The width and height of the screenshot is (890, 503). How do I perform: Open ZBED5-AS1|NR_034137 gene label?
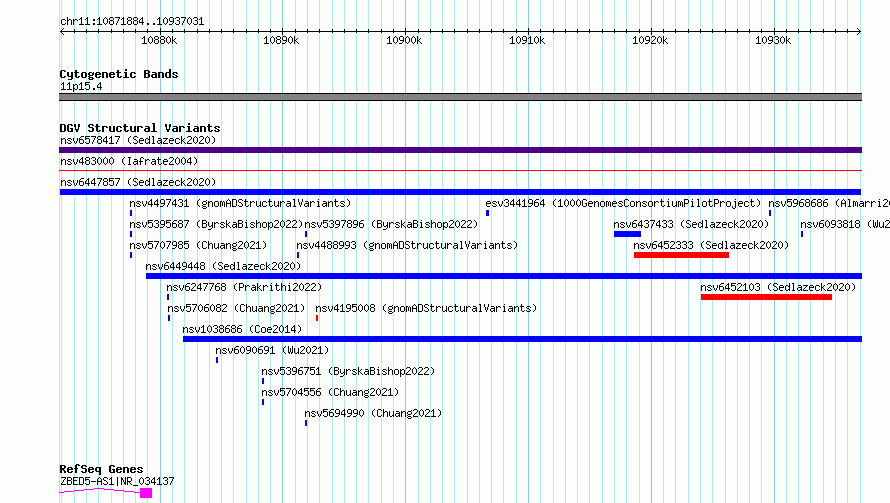tap(117, 481)
